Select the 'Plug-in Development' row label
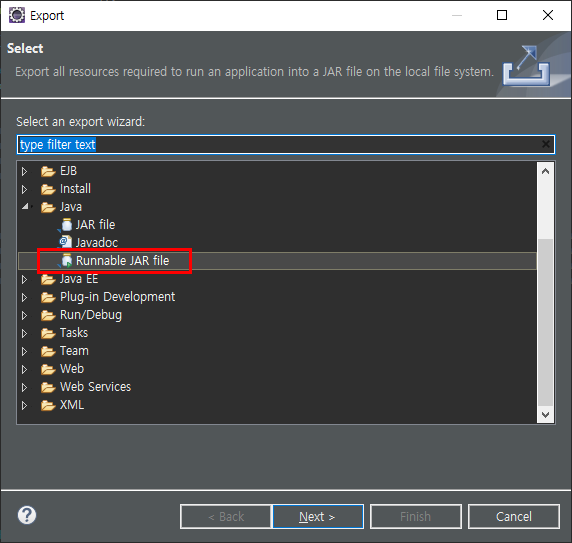The height and width of the screenshot is (543, 572). pos(117,297)
